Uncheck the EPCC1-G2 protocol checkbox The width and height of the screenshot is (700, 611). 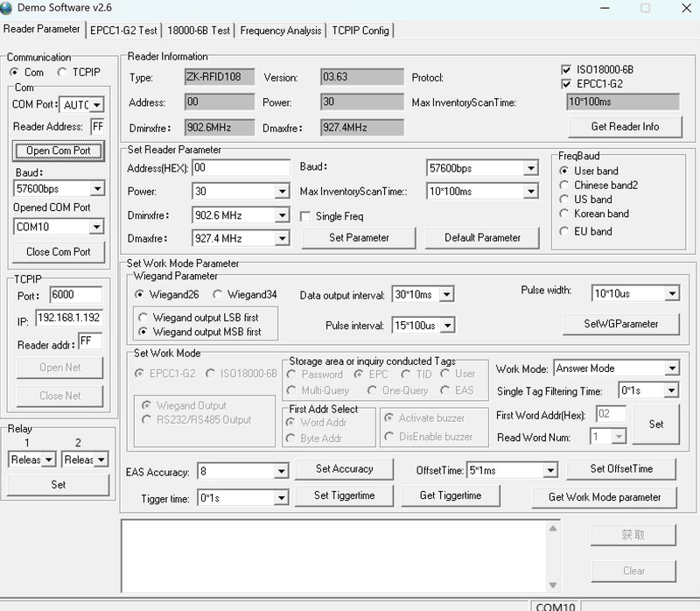tap(566, 84)
